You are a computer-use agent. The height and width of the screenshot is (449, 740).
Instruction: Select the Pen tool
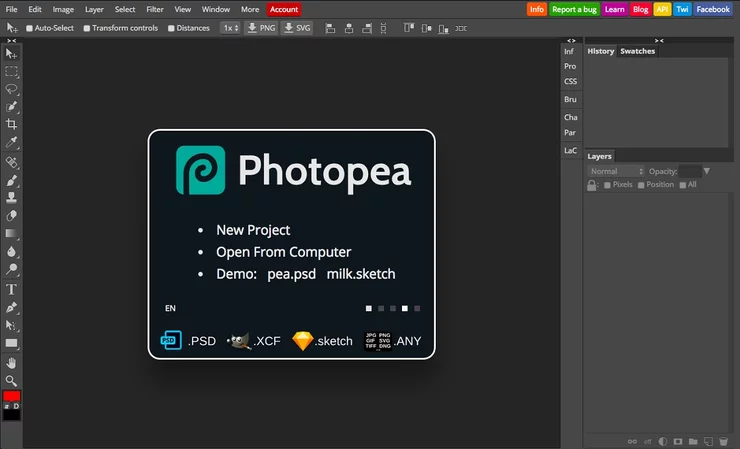pos(11,307)
